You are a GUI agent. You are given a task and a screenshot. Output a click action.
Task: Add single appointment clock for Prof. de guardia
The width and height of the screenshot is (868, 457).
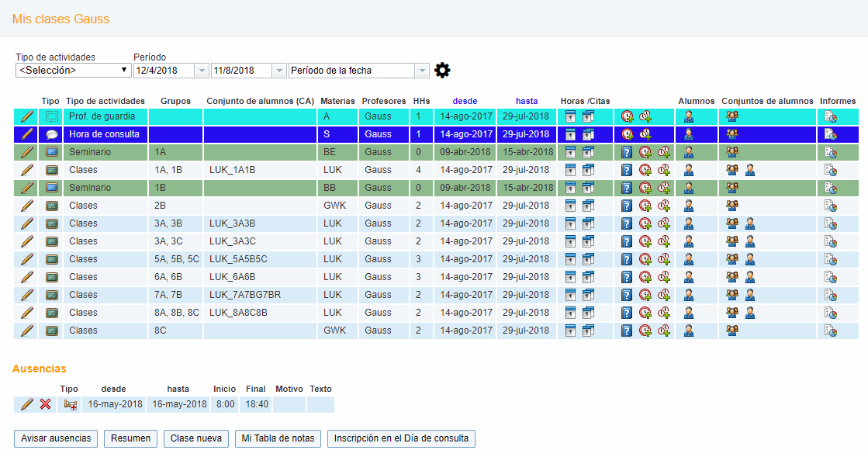(628, 116)
